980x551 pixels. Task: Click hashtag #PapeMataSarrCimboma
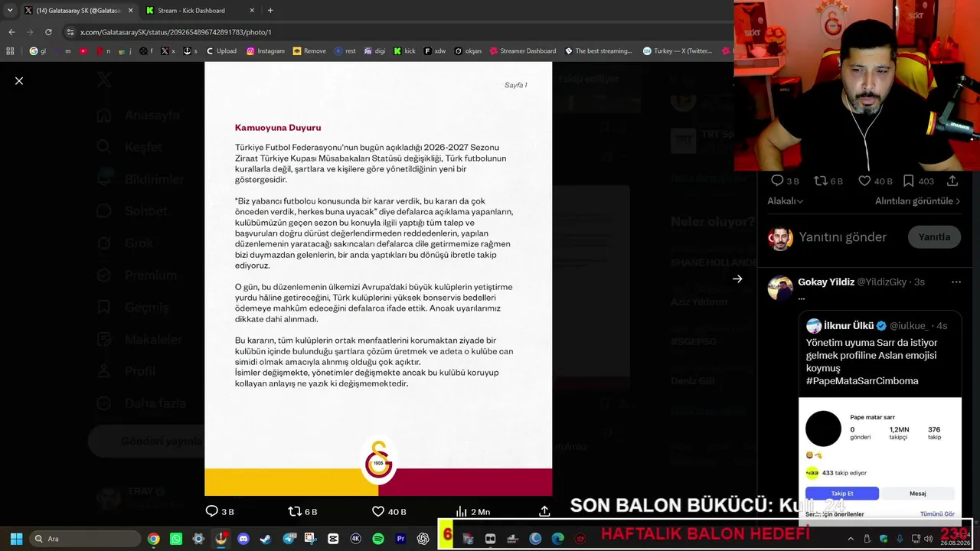point(862,380)
